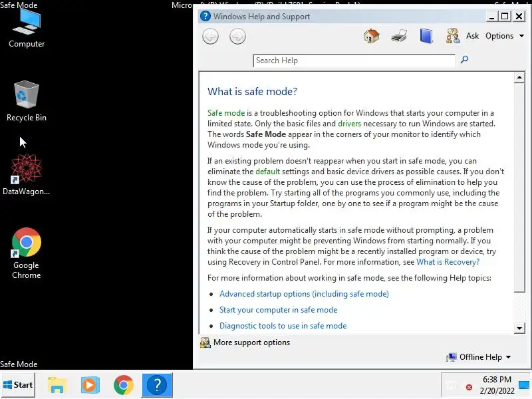Follow the 'What is Recovery?' link
Screen dimensions: 532x399
pyautogui.click(x=448, y=262)
